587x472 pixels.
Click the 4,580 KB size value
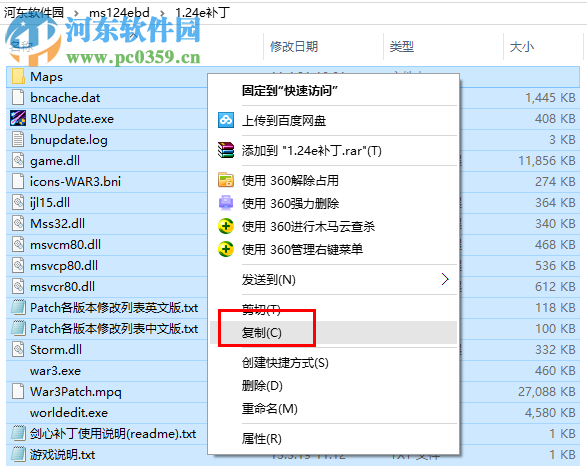[x=550, y=412]
